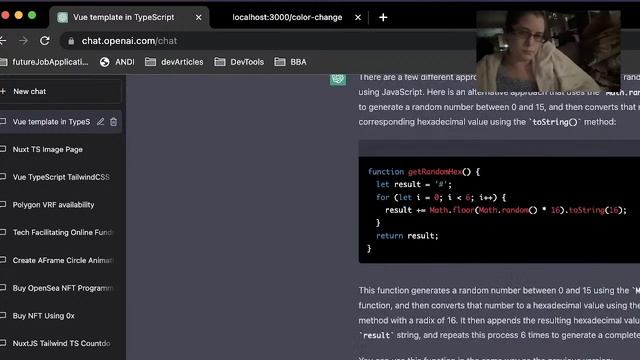Click the getRandomHex function name in code
Viewport: 640px width, 360px height.
435,172
